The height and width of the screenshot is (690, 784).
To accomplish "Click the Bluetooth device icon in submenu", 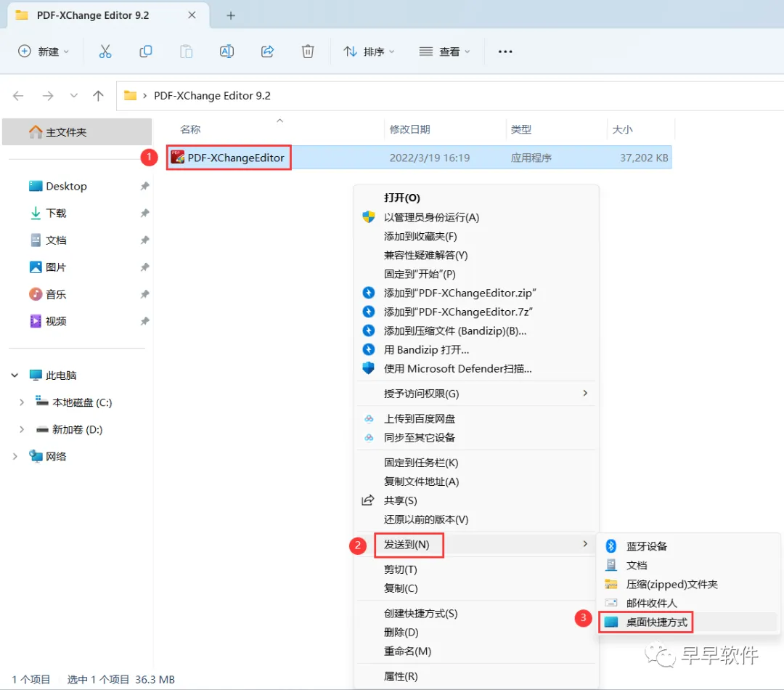I will [x=611, y=546].
